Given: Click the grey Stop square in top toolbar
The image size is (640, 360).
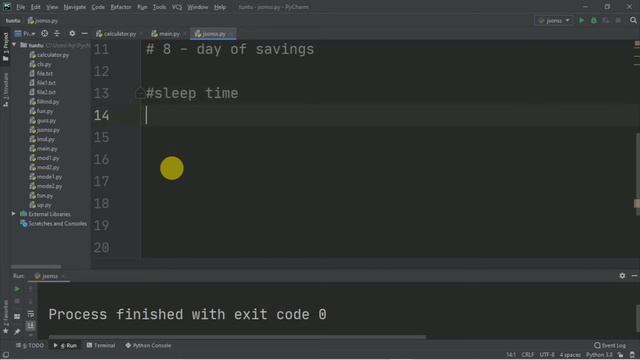Looking at the screenshot, I should (x=618, y=20).
